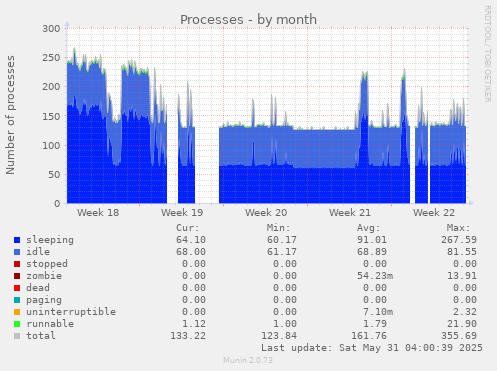497x371 pixels.
Task: Click the 'Last update' timestamp line
Action: point(372,348)
